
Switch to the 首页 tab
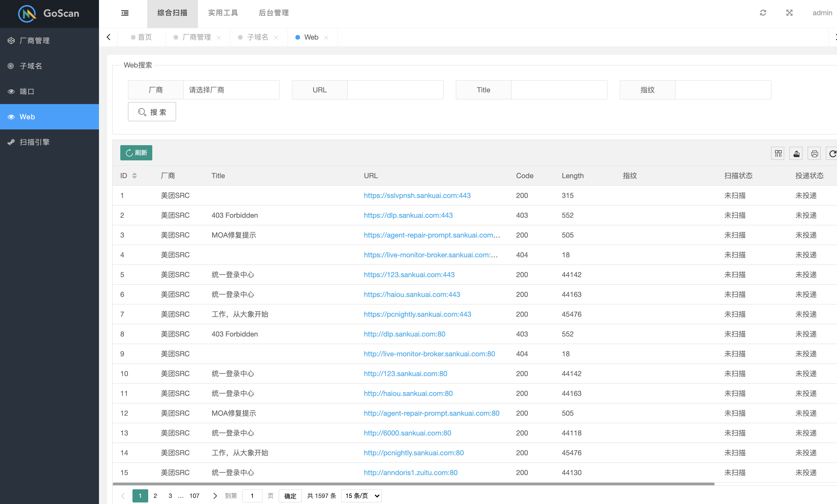tap(142, 37)
